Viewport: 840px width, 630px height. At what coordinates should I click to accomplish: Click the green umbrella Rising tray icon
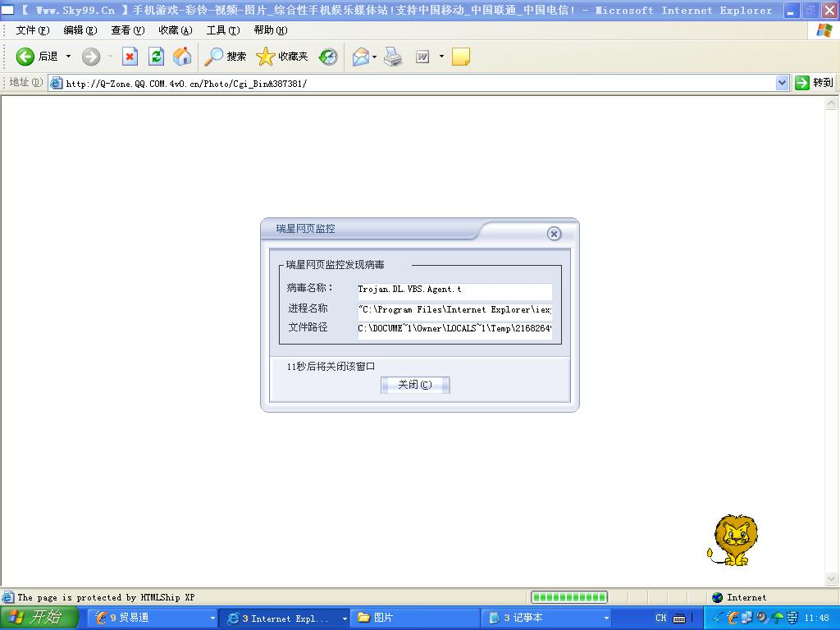click(x=777, y=618)
